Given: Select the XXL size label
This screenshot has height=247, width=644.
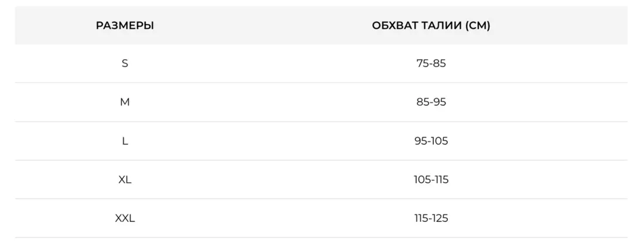Looking at the screenshot, I should (x=125, y=218).
